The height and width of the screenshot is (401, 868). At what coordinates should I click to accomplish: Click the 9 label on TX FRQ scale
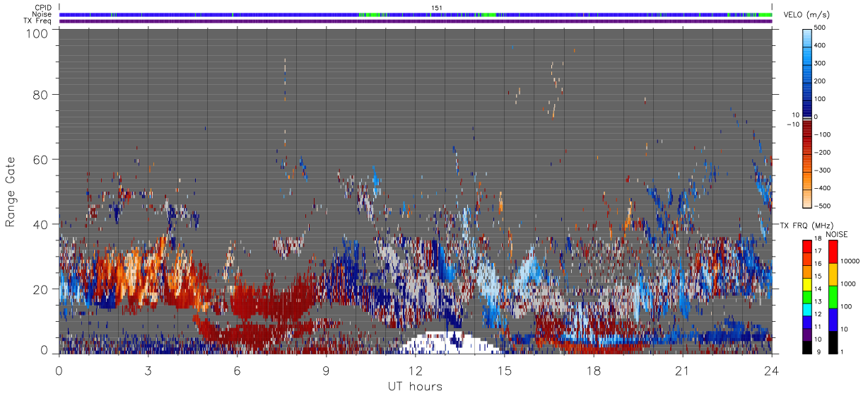pyautogui.click(x=817, y=351)
